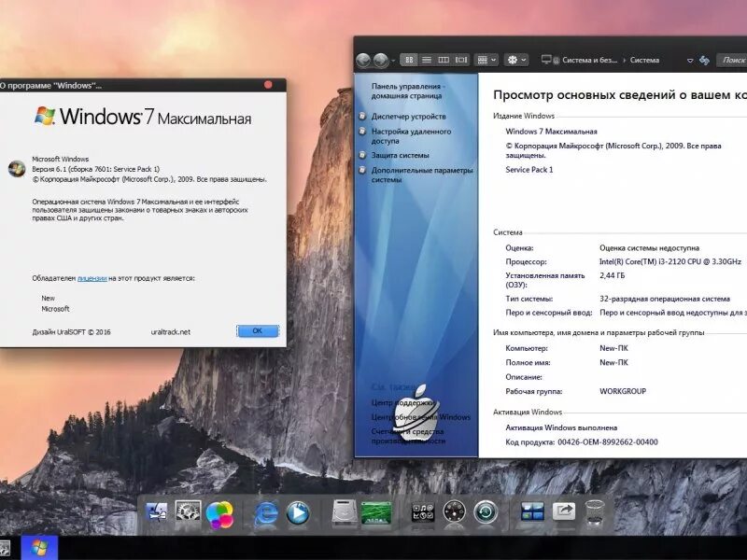Switch to the columns view button
The width and height of the screenshot is (747, 560).
pyautogui.click(x=444, y=60)
